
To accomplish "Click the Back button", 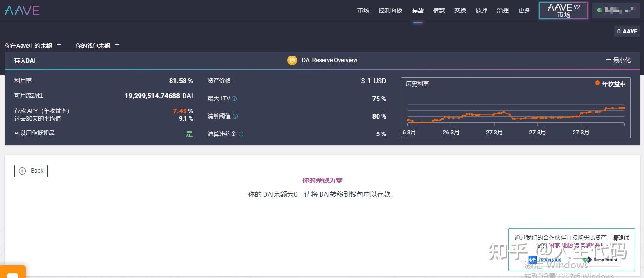I will [31, 171].
